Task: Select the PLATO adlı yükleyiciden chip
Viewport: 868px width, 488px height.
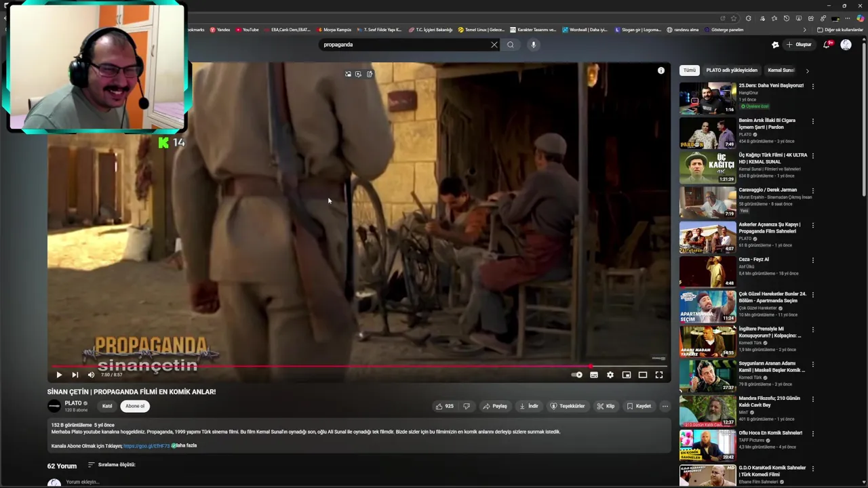Action: click(x=732, y=70)
